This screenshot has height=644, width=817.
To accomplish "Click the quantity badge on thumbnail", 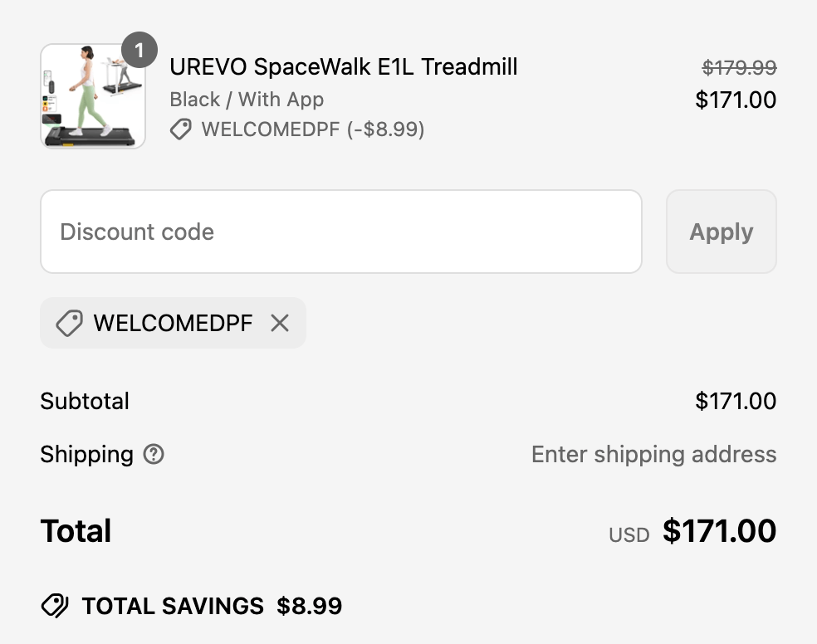I will pos(139,51).
